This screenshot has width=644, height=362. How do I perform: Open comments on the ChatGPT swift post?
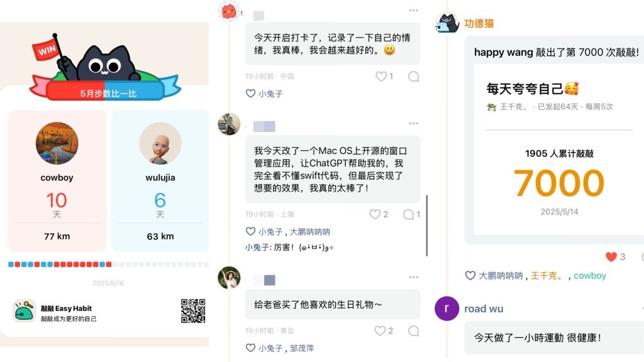point(408,214)
